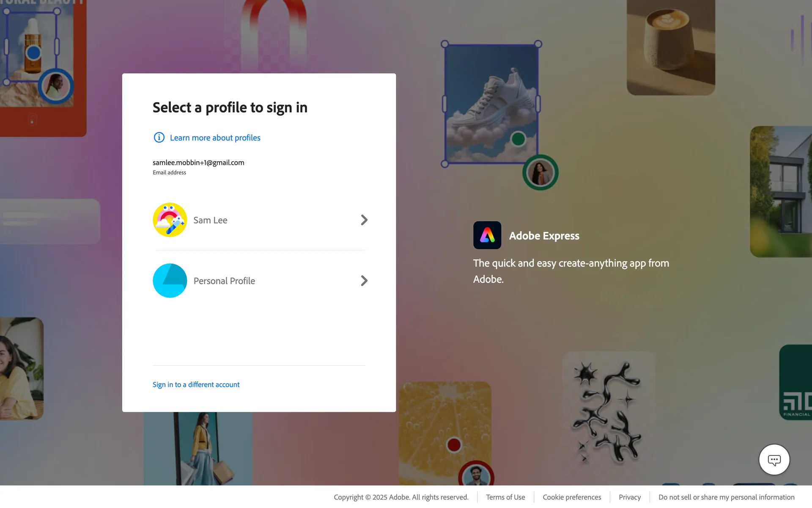Image resolution: width=812 pixels, height=508 pixels.
Task: Click the green dot on sneaker image
Action: 518,139
